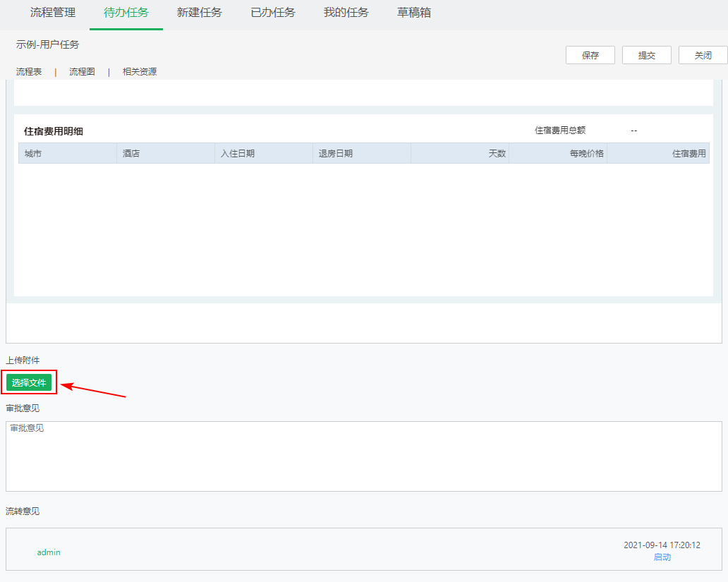View the 草稿箱 tab
Screen dimensions: 728x582
(414, 13)
